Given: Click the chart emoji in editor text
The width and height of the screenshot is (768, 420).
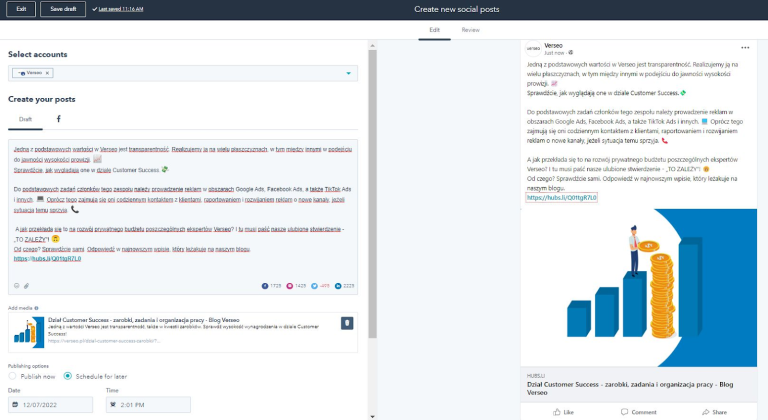Looking at the screenshot, I should click(97, 159).
